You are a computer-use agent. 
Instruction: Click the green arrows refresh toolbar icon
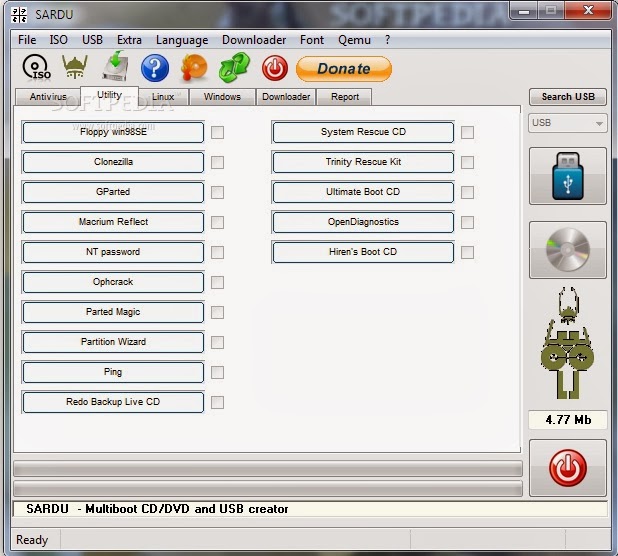click(x=235, y=67)
